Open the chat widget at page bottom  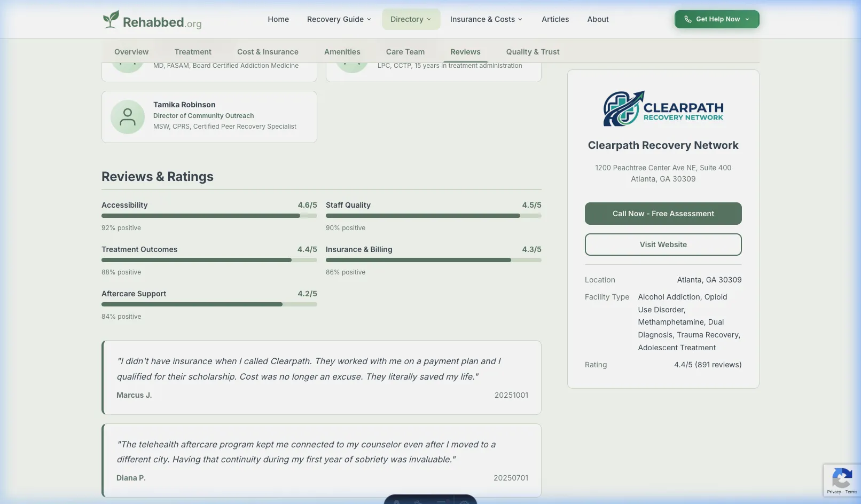(x=430, y=501)
